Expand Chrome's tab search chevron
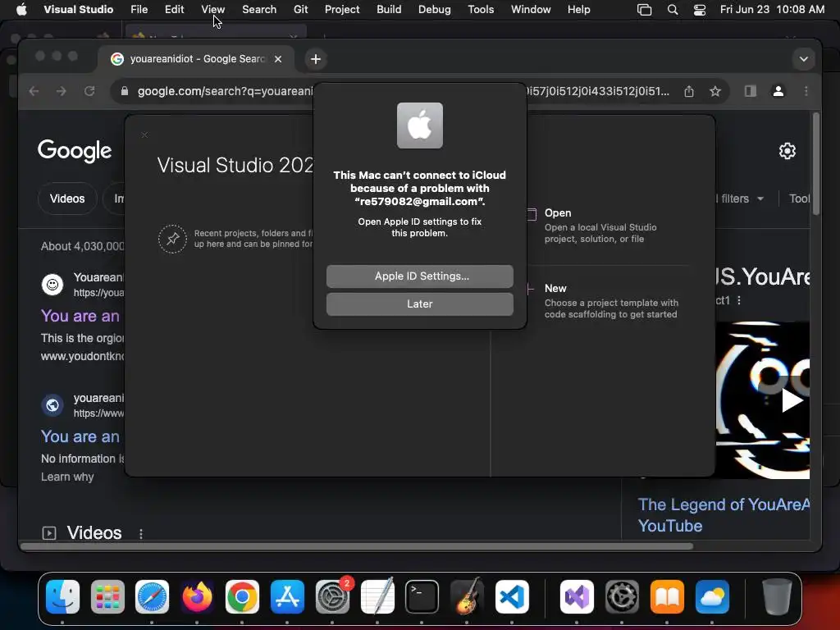 click(804, 59)
